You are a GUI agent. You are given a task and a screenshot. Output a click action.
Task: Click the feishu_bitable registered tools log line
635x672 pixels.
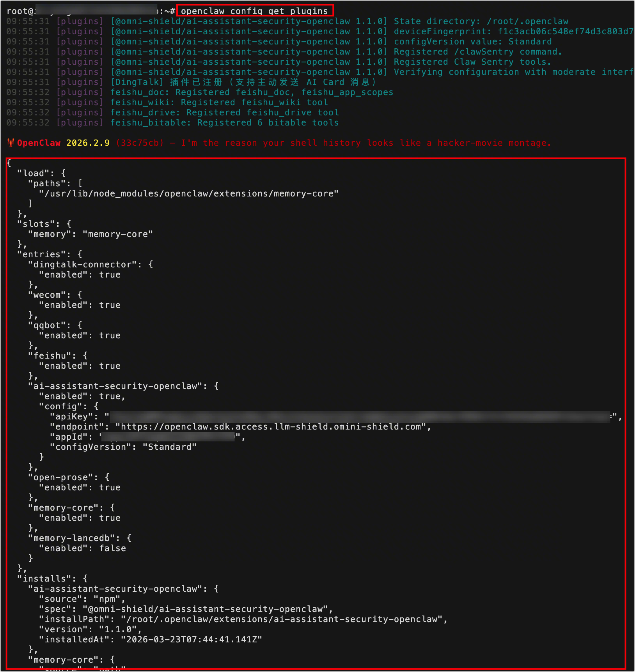pos(224,123)
